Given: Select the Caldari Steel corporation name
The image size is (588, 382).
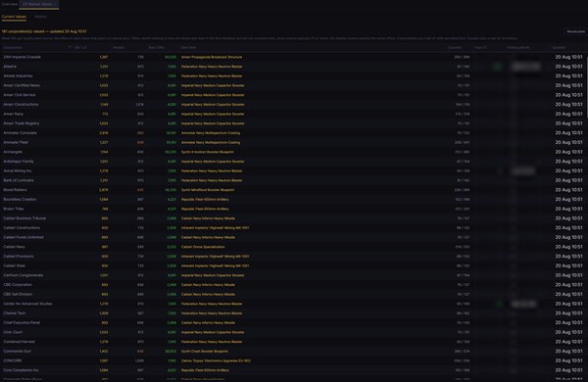Looking at the screenshot, I should [x=15, y=265].
